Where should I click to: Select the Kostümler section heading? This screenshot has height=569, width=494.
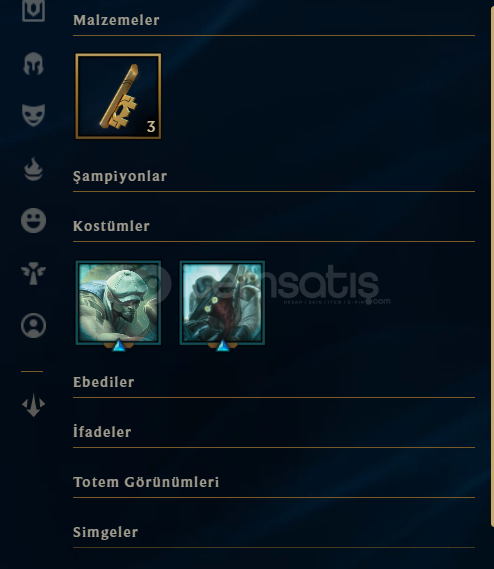point(111,226)
